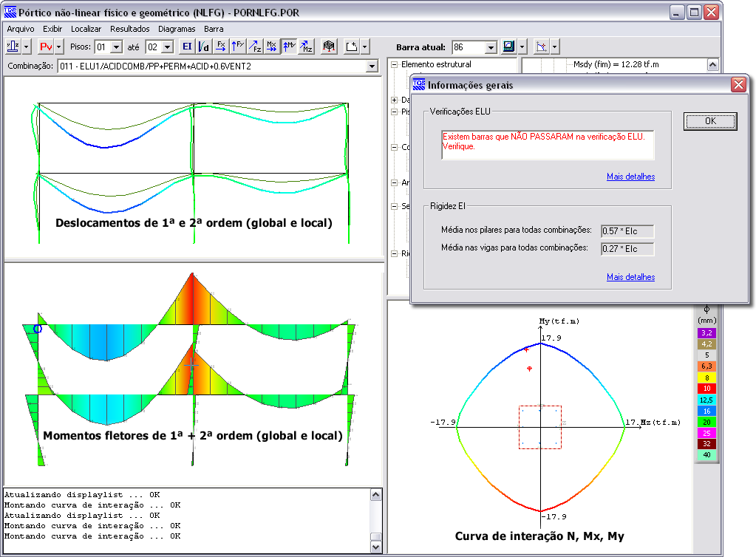
Task: Open the Diagramas menu
Action: pos(176,29)
